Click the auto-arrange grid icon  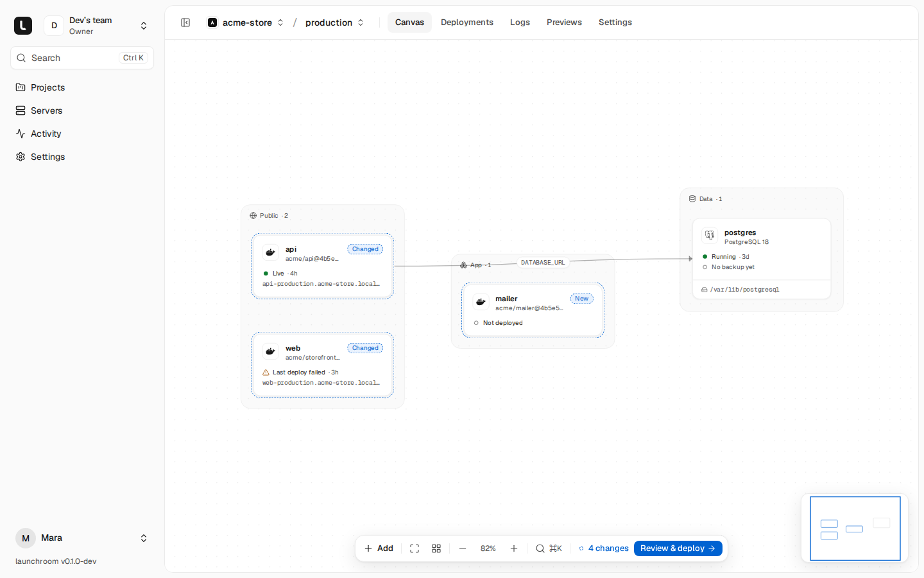tap(436, 548)
